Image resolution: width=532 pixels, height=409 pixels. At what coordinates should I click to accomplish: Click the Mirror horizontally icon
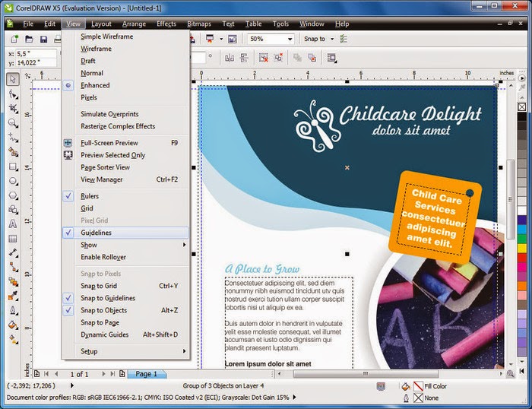230,58
